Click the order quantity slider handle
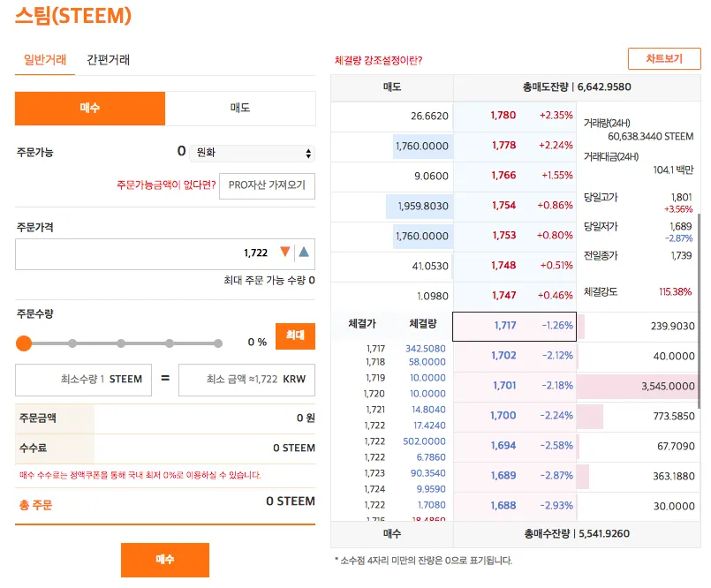711x588 pixels. pyautogui.click(x=24, y=343)
